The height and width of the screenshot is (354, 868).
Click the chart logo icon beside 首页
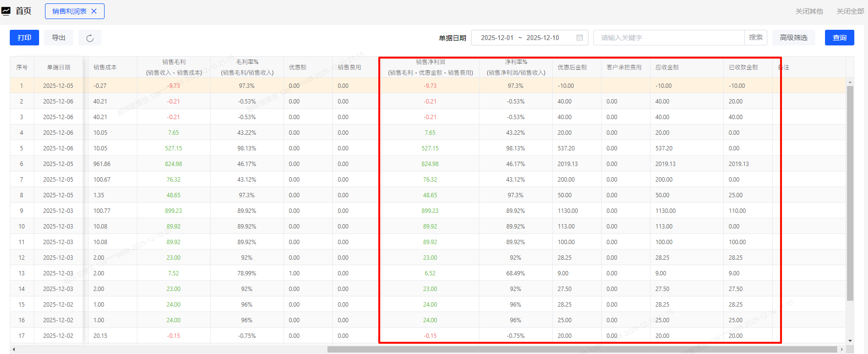tap(6, 11)
